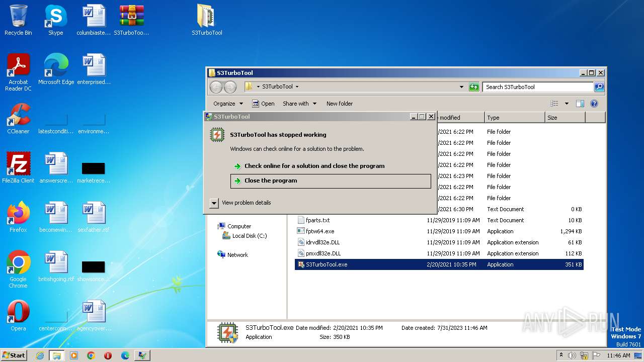Launch Firefox from the desktop

pos(18,217)
